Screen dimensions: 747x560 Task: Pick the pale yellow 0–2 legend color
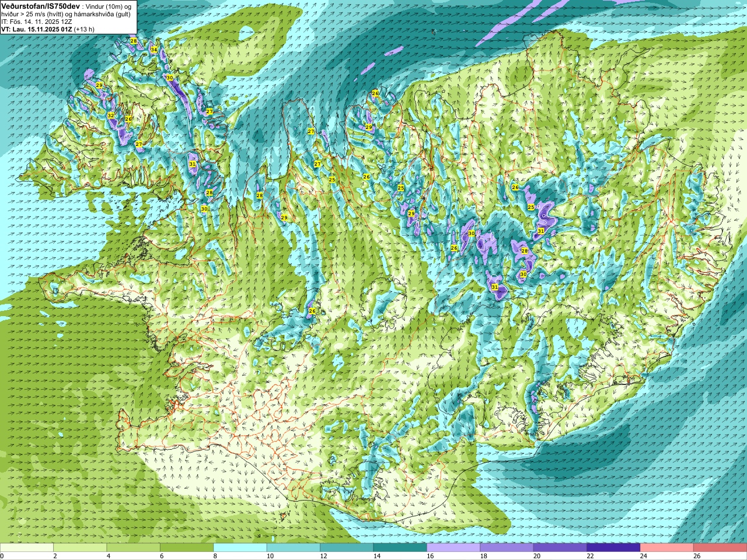click(x=27, y=548)
